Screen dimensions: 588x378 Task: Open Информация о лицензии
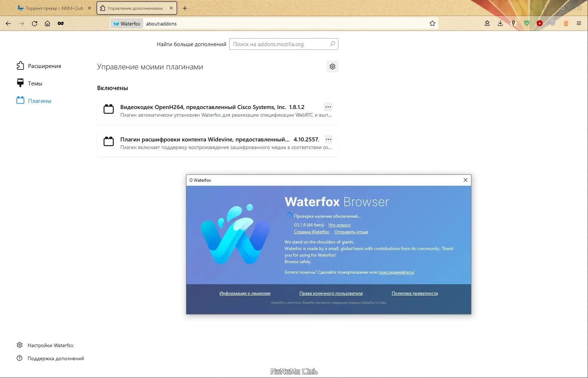245,293
